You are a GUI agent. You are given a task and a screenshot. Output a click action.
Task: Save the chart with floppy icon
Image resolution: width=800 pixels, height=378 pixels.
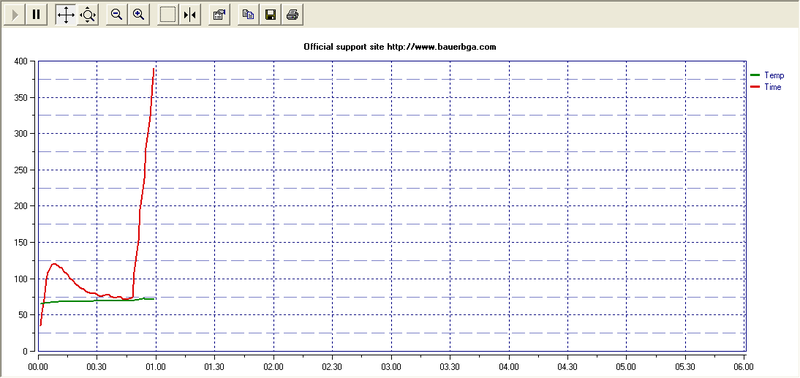[x=270, y=15]
